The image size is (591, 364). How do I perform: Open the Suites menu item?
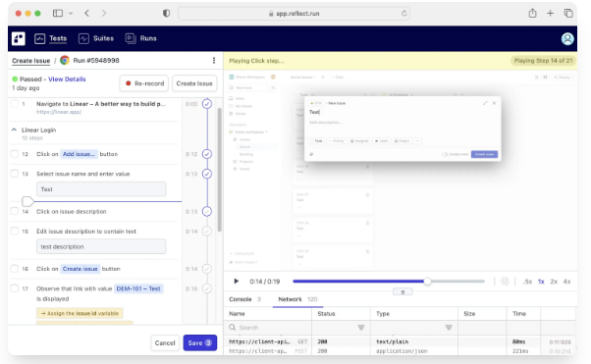(x=96, y=38)
